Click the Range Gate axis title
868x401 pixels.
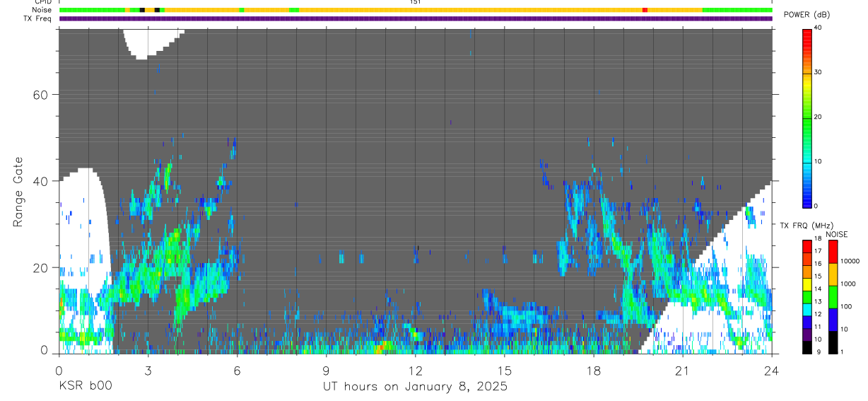18,192
